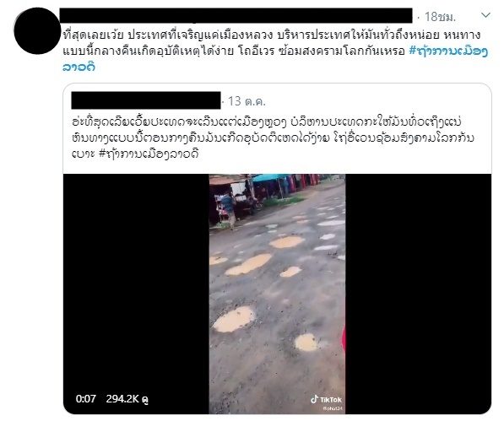Click the TikTok note logo watermark
This screenshot has height=421, width=504.
pos(314,399)
